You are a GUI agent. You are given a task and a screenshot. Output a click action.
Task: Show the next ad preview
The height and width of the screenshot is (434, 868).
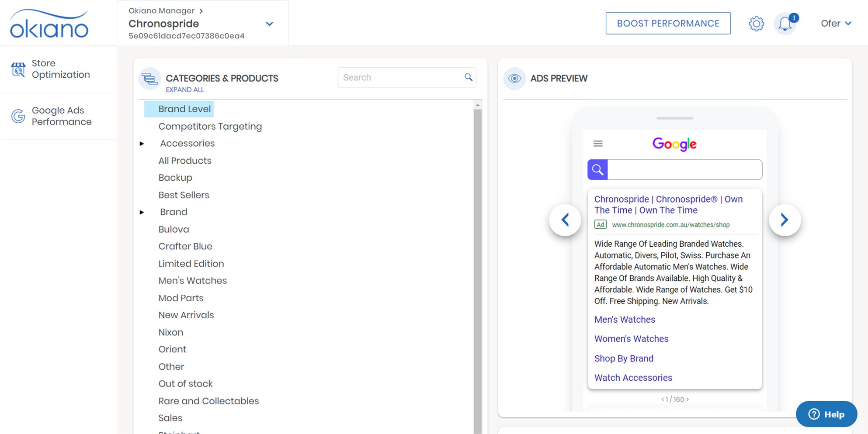click(785, 220)
